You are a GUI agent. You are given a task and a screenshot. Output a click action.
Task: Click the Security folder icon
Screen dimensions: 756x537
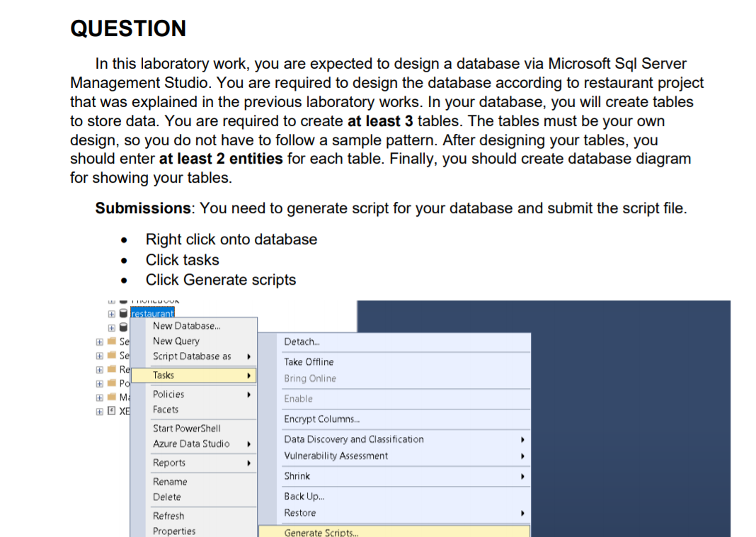tap(112, 341)
